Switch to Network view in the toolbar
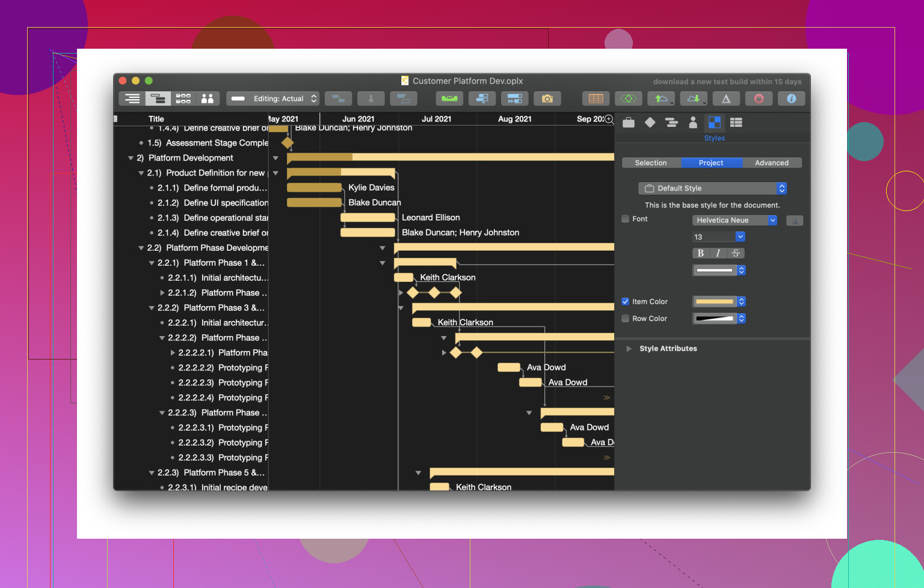This screenshot has height=588, width=924. (183, 99)
